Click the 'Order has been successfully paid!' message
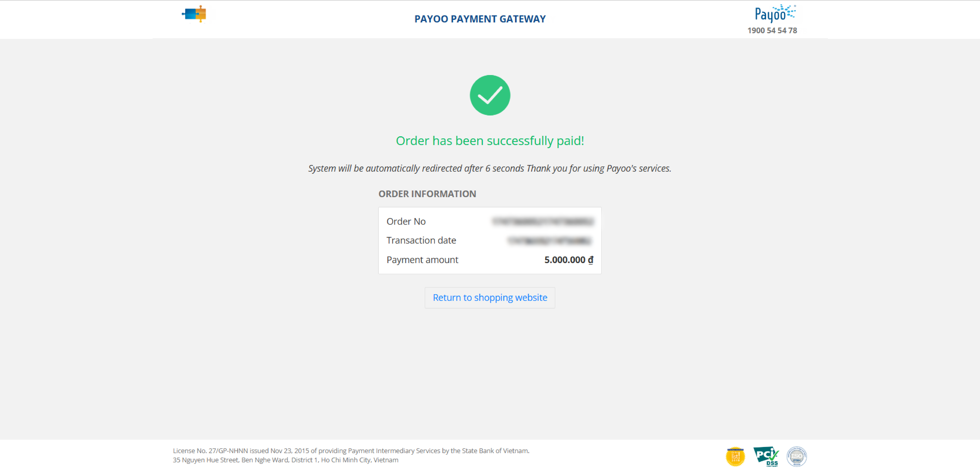This screenshot has height=471, width=980. coord(490,140)
